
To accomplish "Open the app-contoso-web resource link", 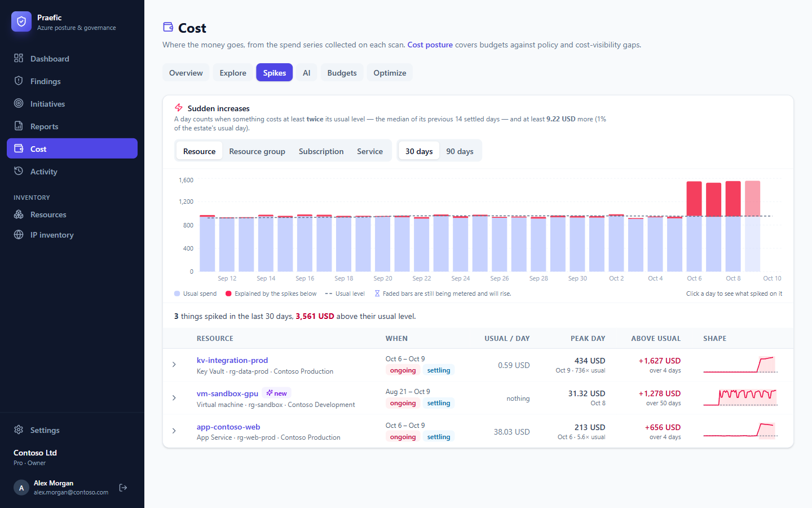I will coord(228,427).
